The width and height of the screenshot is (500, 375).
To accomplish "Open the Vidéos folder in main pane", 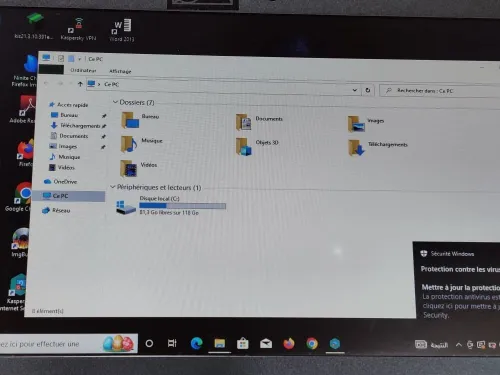I will (x=138, y=168).
